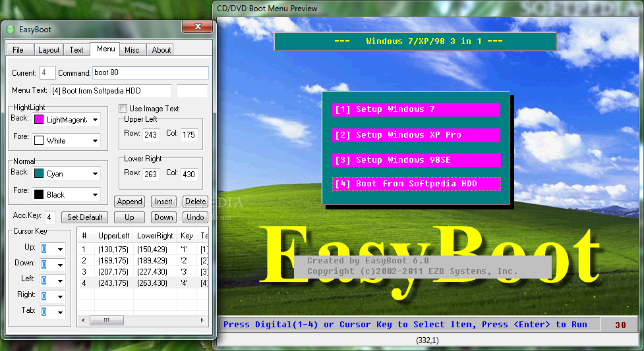Close the EasyBoot window
Viewport: 644px width, 351px height.
click(x=198, y=27)
